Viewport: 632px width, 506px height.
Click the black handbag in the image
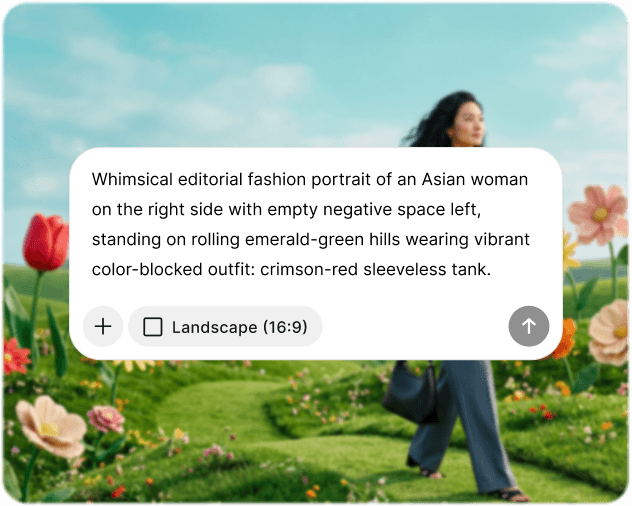(410, 392)
